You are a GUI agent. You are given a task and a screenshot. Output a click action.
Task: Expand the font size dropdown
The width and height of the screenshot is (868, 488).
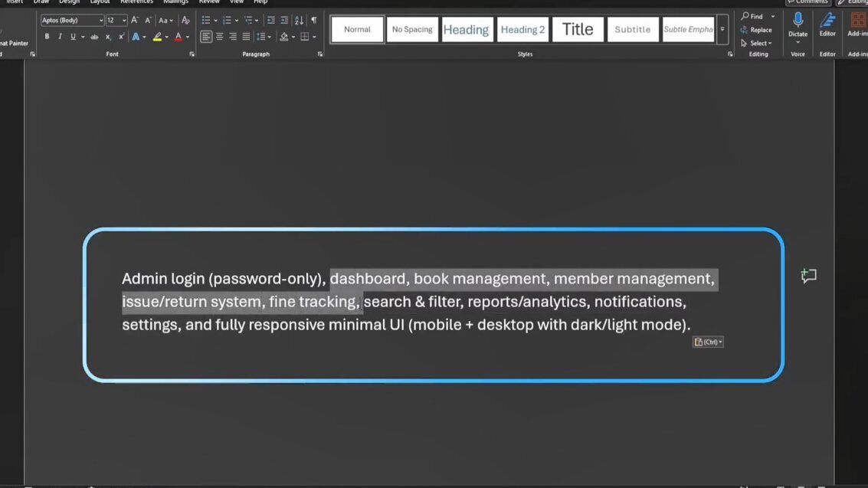click(x=124, y=21)
